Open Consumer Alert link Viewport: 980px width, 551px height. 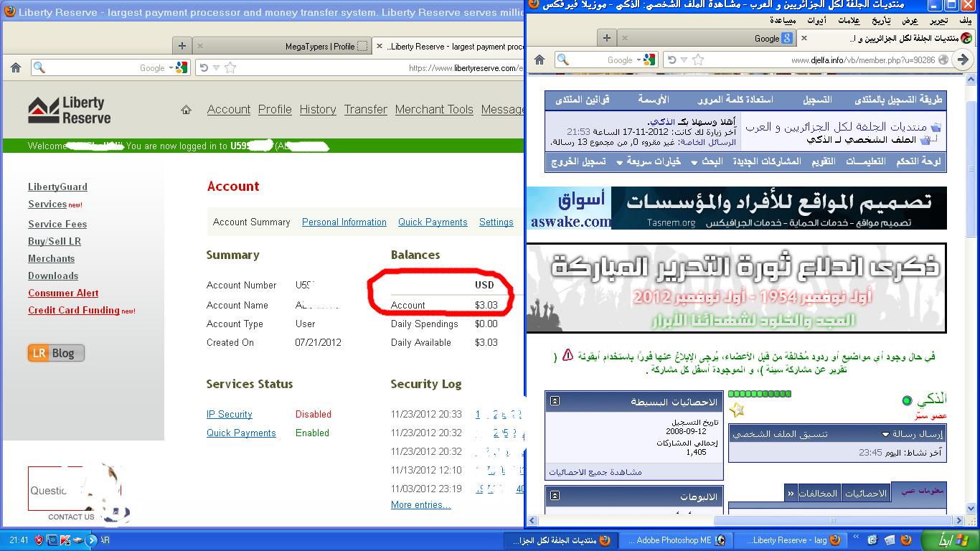coord(63,293)
